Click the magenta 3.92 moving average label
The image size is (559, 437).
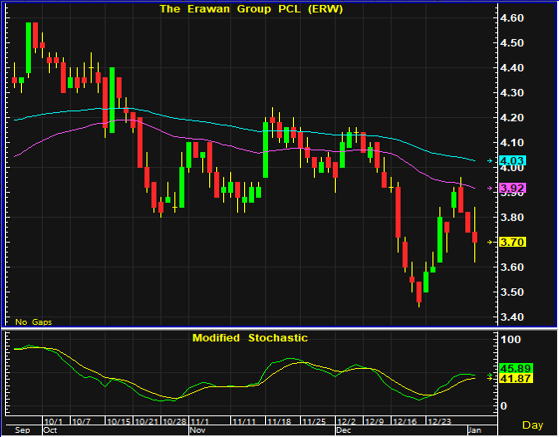point(512,188)
